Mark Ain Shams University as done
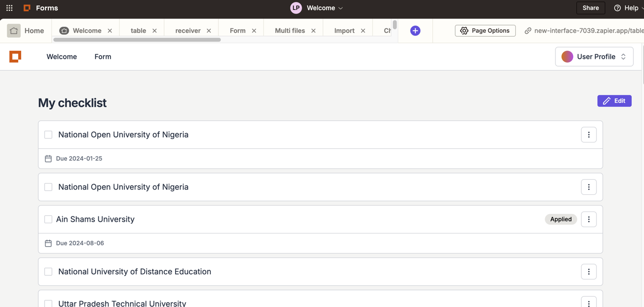Viewport: 644px width, 307px height. 48,219
